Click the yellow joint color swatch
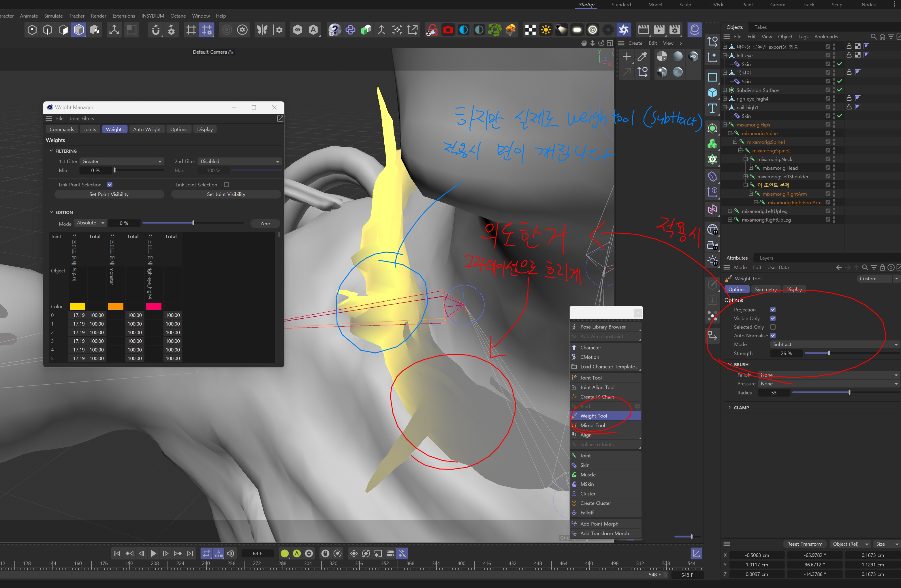Screen dimensions: 901x588 tap(78, 306)
